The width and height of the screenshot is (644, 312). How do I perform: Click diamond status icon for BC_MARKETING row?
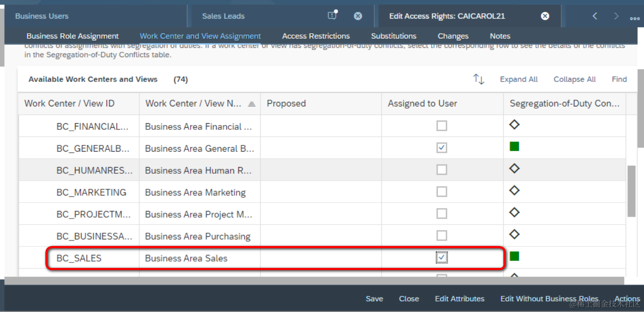tap(514, 191)
